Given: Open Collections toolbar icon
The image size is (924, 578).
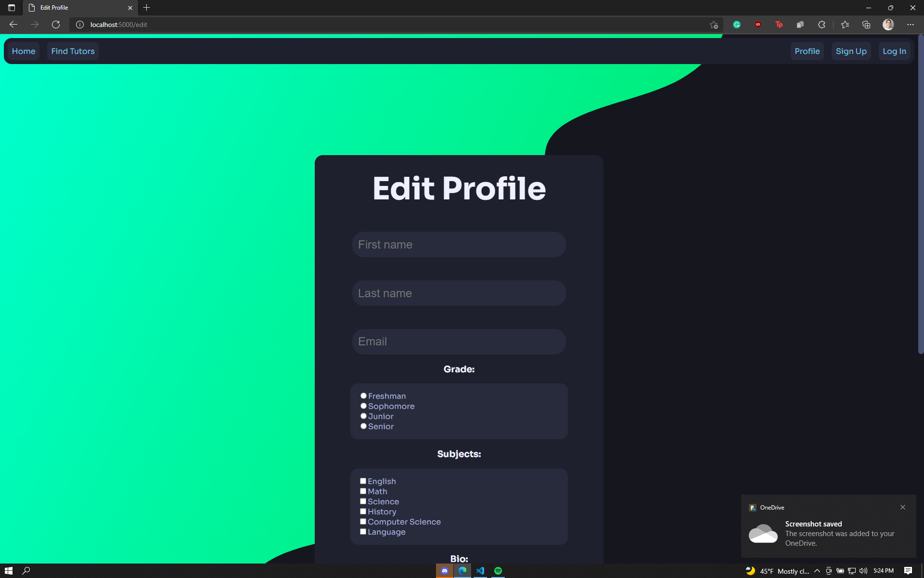Looking at the screenshot, I should 866,25.
